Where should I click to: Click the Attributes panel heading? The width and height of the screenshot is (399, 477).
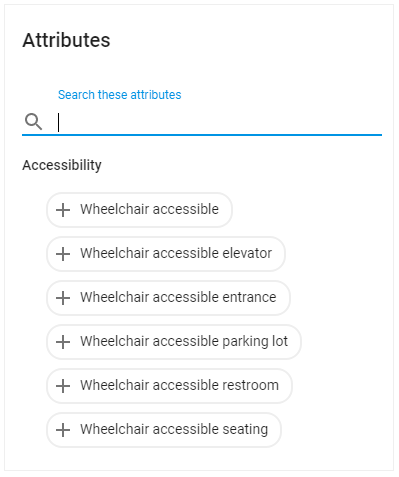tap(66, 40)
